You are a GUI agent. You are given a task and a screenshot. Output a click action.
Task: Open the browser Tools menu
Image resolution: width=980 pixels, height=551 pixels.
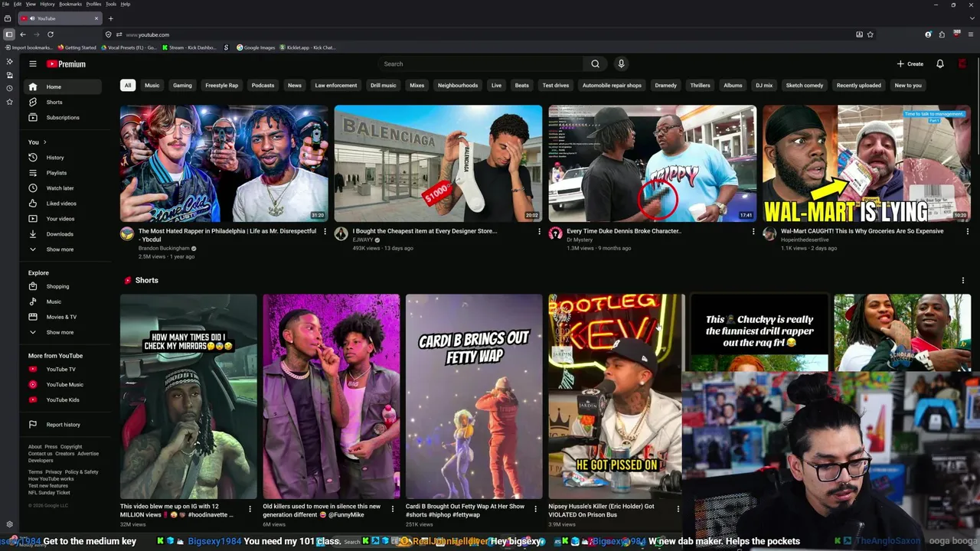[111, 4]
